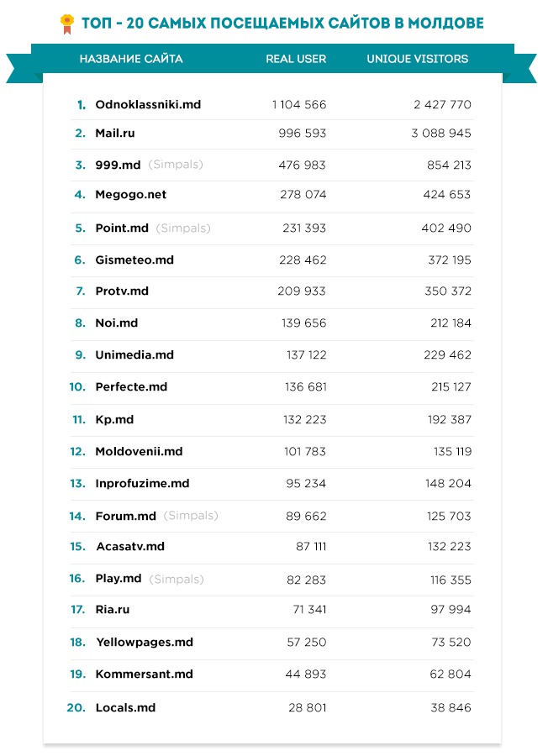Viewport: 548px width, 756px height.
Task: Click the Point.md site name
Action: pyautogui.click(x=122, y=228)
